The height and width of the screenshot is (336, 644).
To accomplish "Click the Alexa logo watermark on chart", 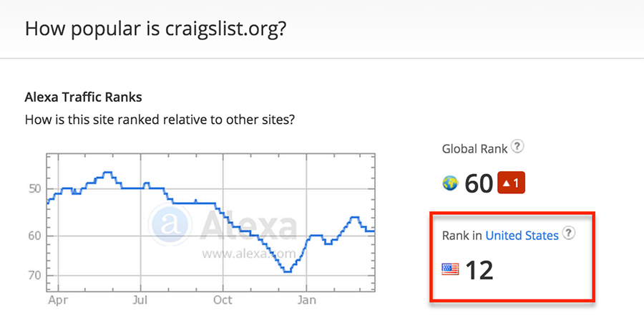I will coord(170,224).
